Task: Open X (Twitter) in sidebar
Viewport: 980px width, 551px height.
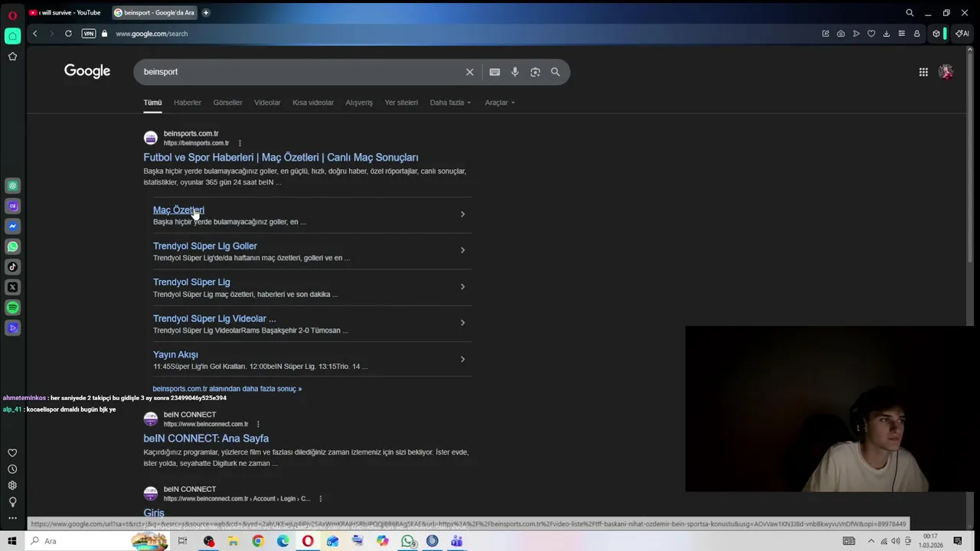Action: coord(12,287)
